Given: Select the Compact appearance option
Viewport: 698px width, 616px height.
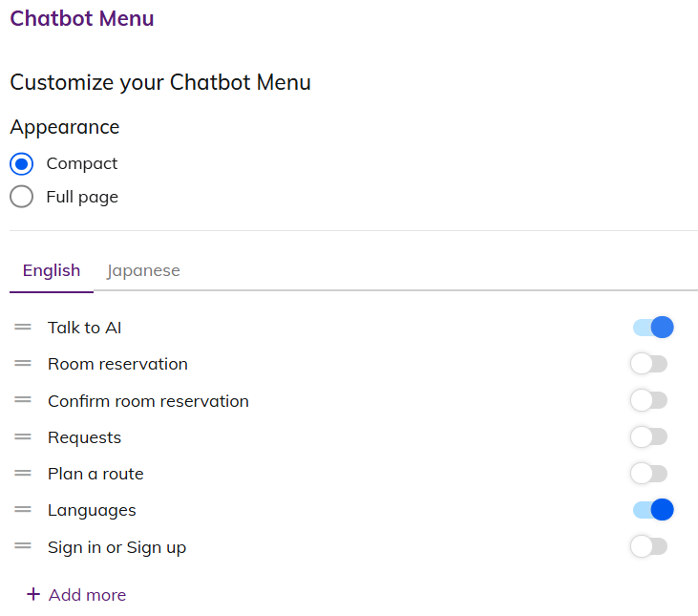Looking at the screenshot, I should click(22, 163).
